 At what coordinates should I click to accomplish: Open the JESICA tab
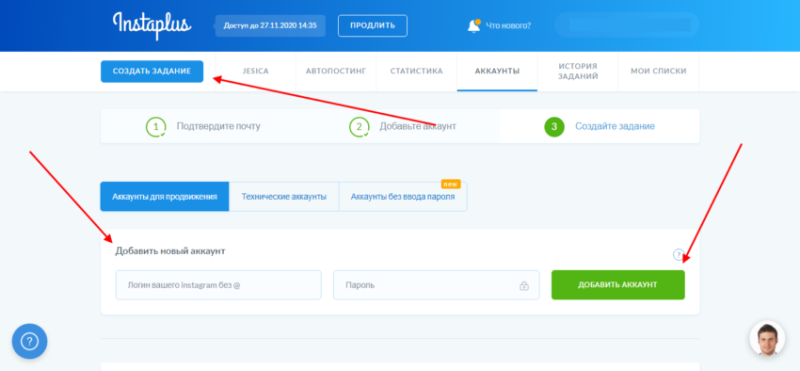click(256, 71)
